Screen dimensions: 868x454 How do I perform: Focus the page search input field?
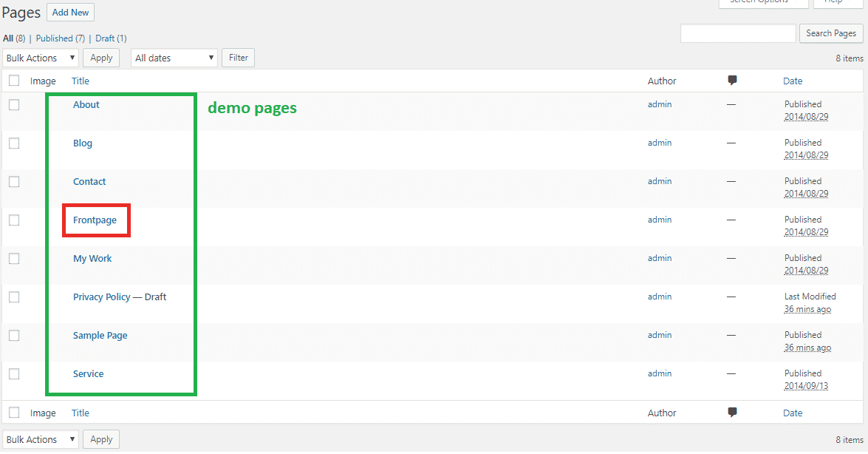(x=738, y=33)
